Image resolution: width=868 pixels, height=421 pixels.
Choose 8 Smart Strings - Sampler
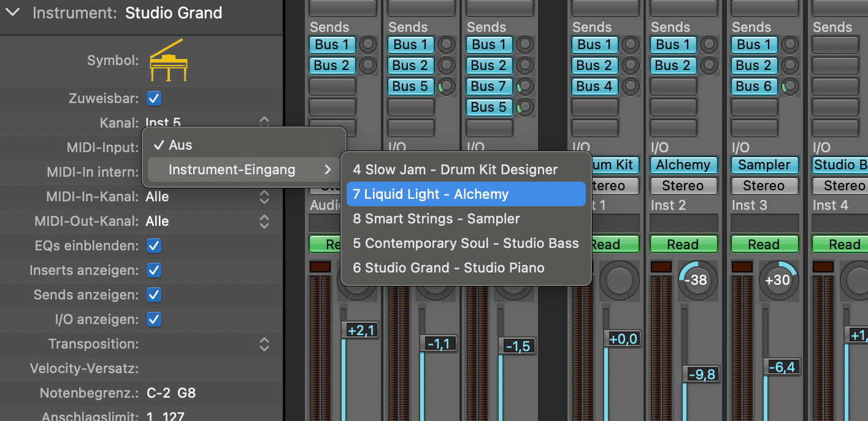(466, 218)
